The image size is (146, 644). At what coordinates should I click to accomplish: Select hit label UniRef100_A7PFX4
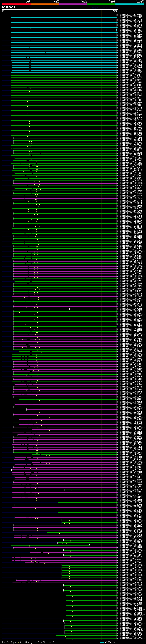point(131,47)
